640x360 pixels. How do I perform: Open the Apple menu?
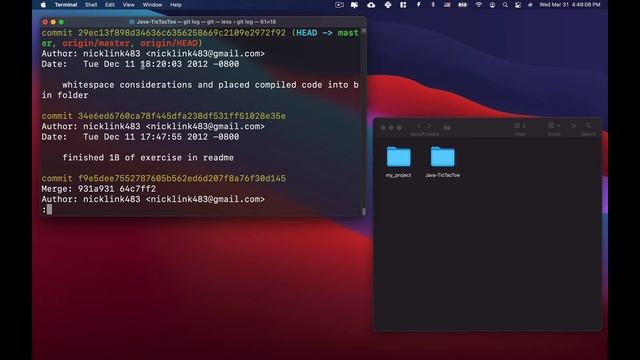[43, 5]
